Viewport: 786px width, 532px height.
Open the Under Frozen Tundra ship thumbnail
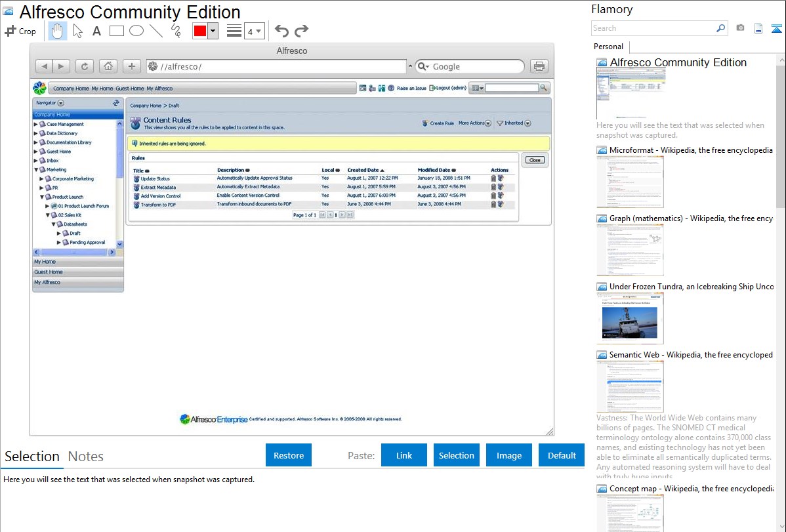(x=630, y=318)
